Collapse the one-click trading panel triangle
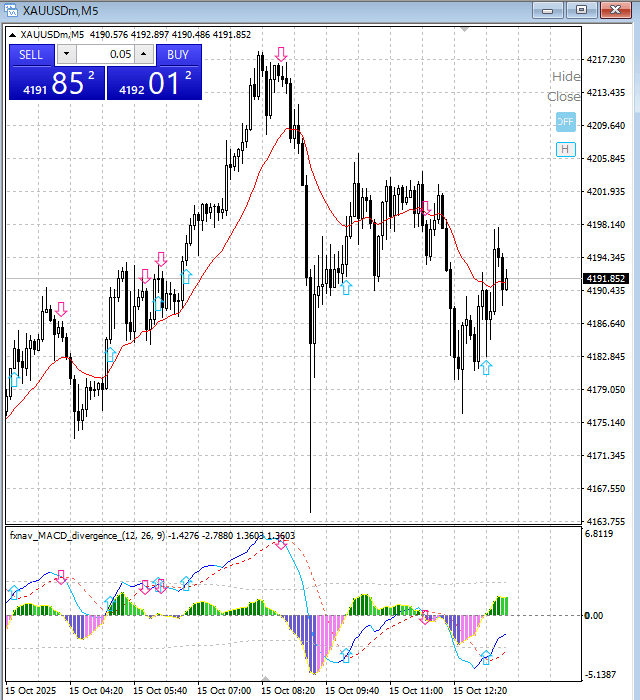 tap(11, 34)
